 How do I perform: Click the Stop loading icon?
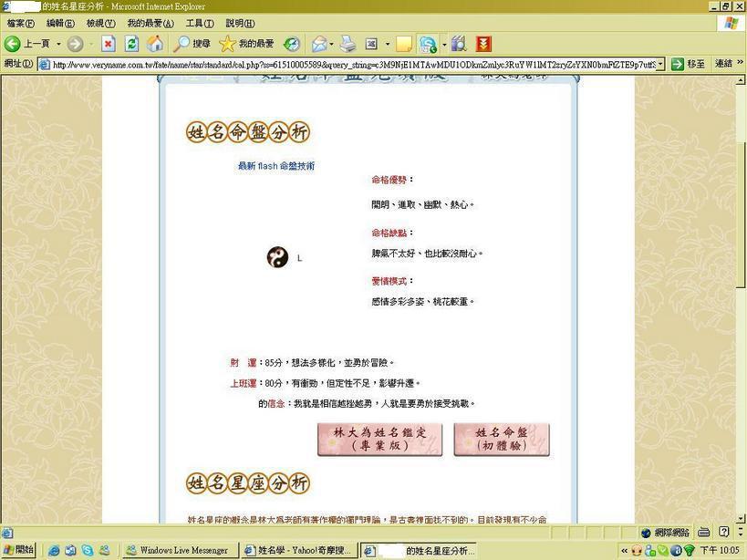coord(109,43)
